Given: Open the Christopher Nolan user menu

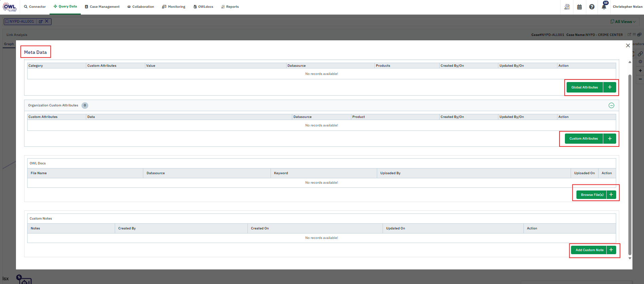Looking at the screenshot, I should click(627, 7).
